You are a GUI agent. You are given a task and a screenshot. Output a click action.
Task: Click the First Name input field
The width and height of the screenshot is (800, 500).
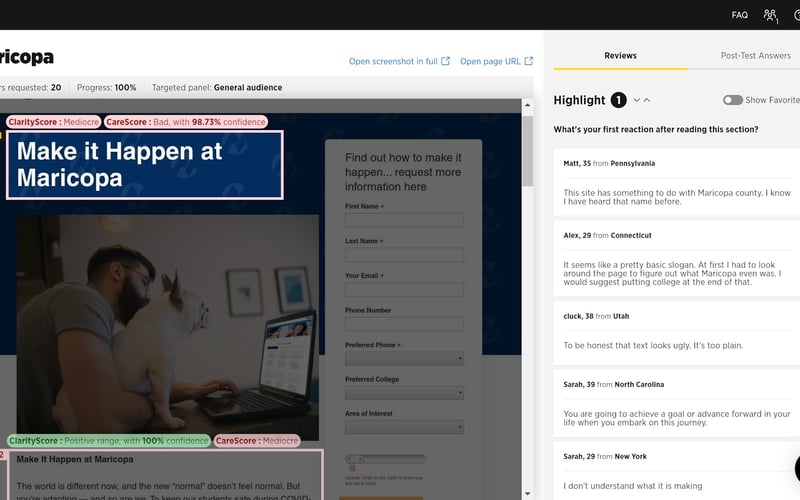pyautogui.click(x=404, y=220)
